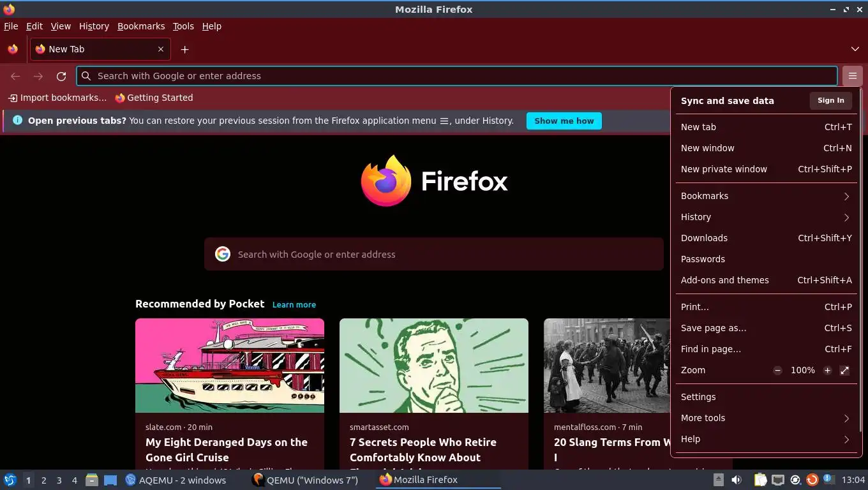Switch to QEMU Windows 7 taskbar entry
The image size is (868, 490).
pos(305,480)
